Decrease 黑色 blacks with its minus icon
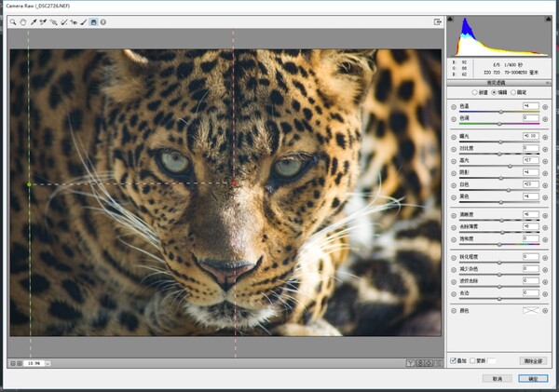 click(454, 197)
